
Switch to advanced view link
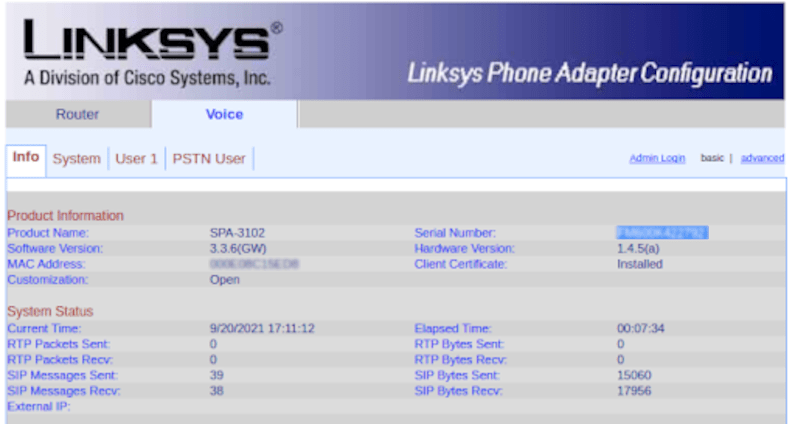[x=762, y=158]
